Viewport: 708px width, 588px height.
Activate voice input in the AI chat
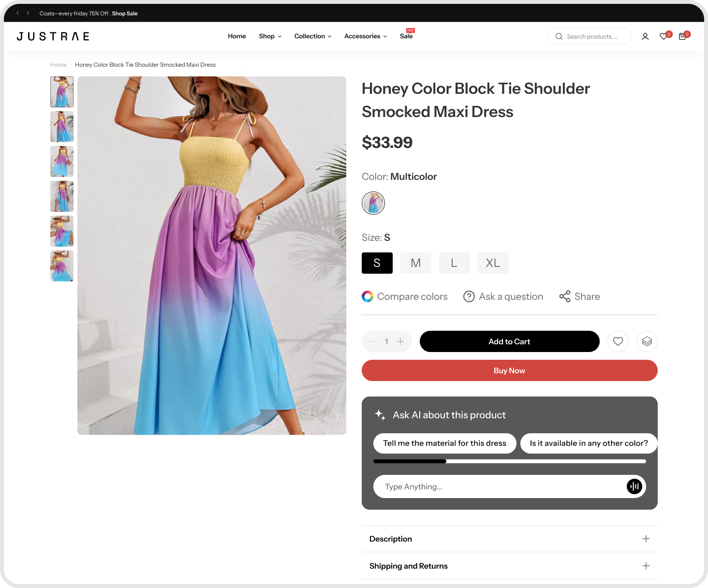[x=634, y=486]
